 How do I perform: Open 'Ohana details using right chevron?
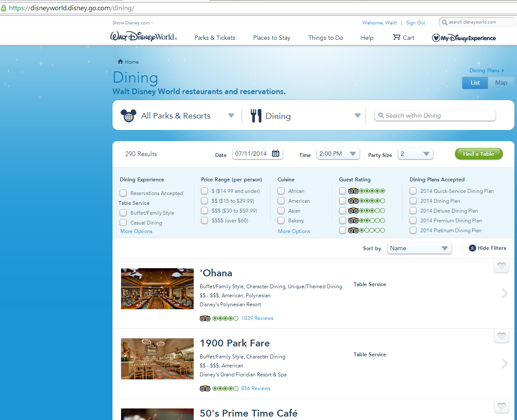click(x=505, y=293)
